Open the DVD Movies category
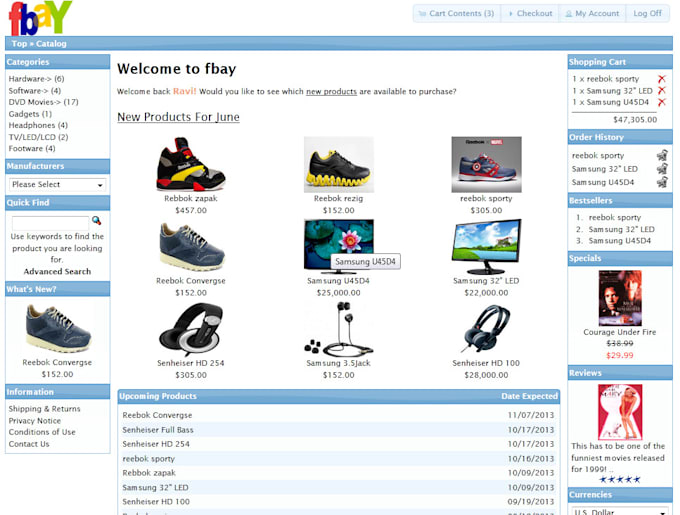This screenshot has width=680, height=515. tap(43, 102)
